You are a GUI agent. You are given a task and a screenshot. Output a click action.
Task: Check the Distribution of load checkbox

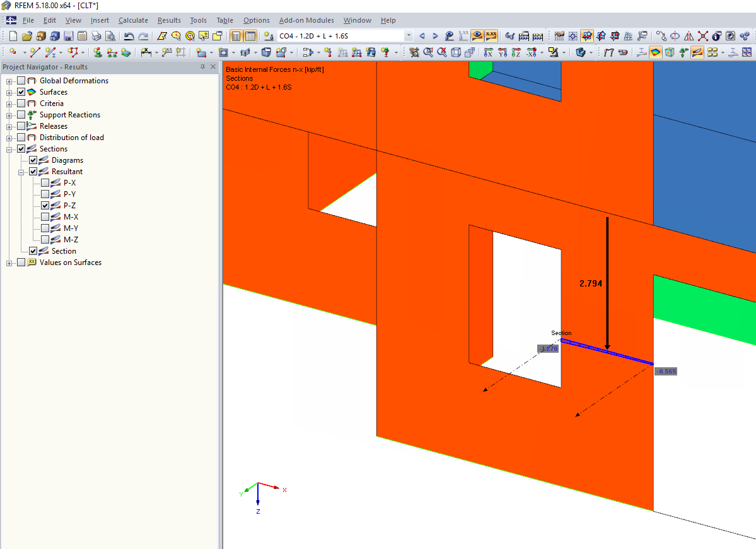tap(21, 138)
